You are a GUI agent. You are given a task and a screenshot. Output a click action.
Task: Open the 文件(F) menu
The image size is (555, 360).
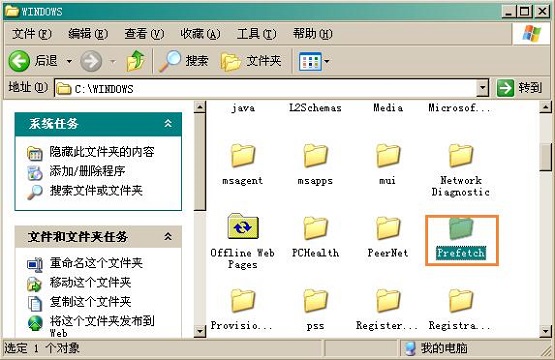click(32, 34)
